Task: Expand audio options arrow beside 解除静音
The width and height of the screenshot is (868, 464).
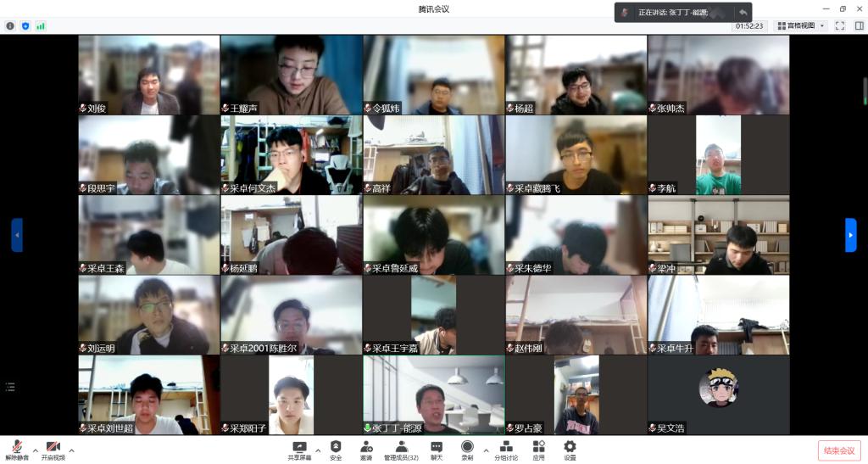Action: click(x=35, y=450)
